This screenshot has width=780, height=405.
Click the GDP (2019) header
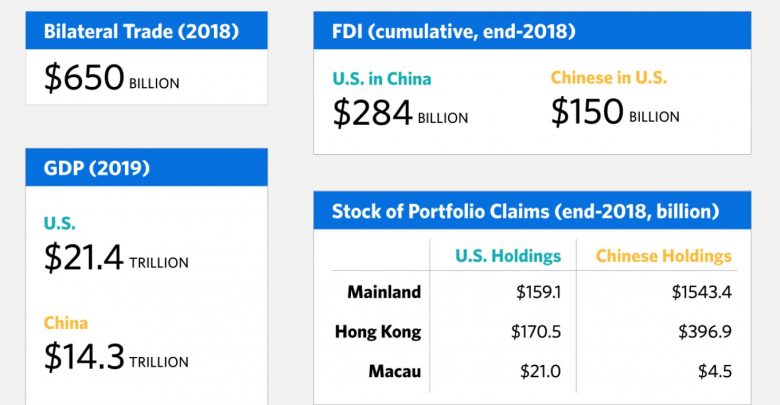97,167
